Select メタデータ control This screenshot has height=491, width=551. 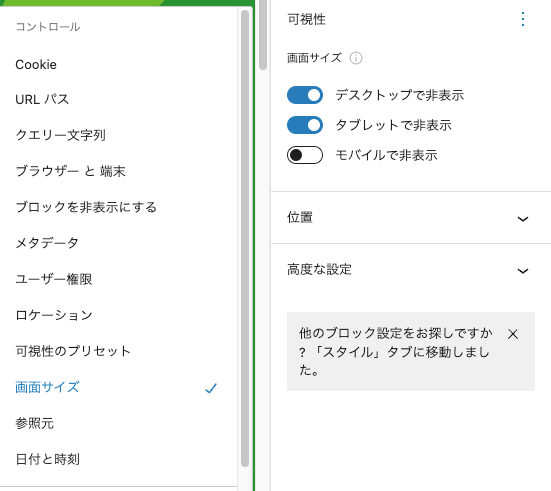119,243
